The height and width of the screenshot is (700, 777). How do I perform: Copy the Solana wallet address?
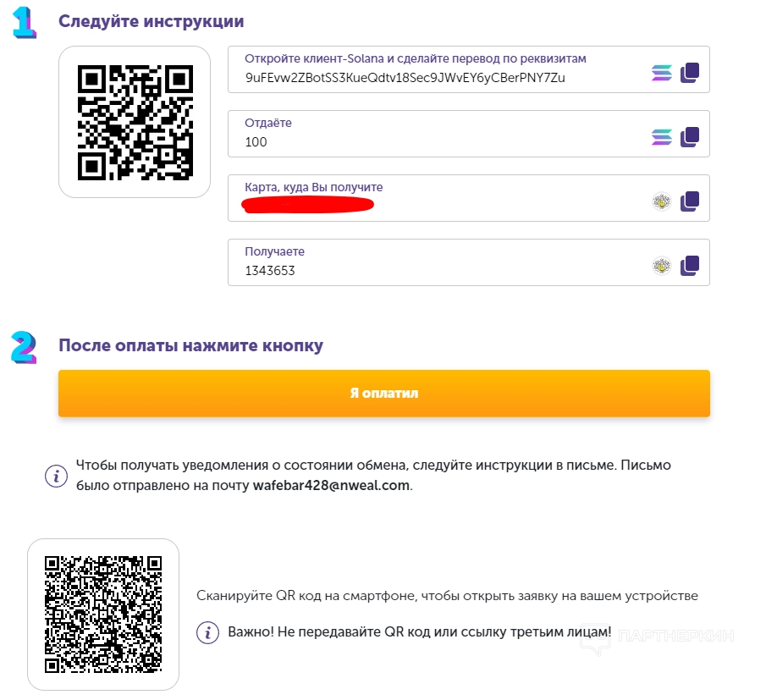click(690, 73)
